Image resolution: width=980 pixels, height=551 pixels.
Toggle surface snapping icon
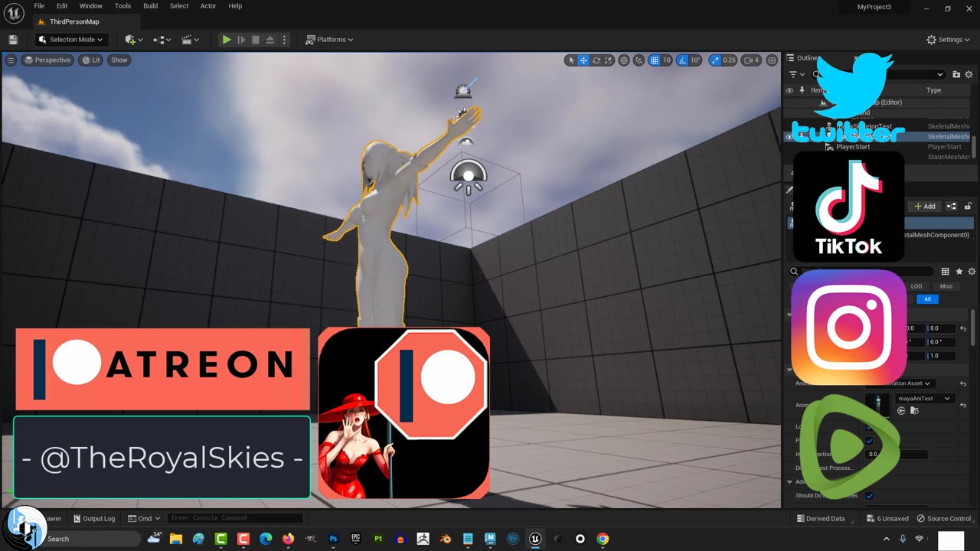639,60
